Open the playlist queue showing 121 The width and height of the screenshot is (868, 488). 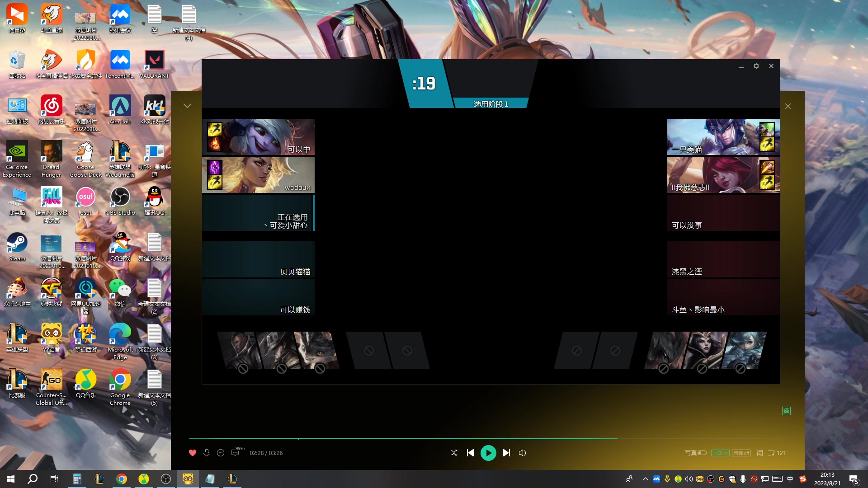point(777,453)
